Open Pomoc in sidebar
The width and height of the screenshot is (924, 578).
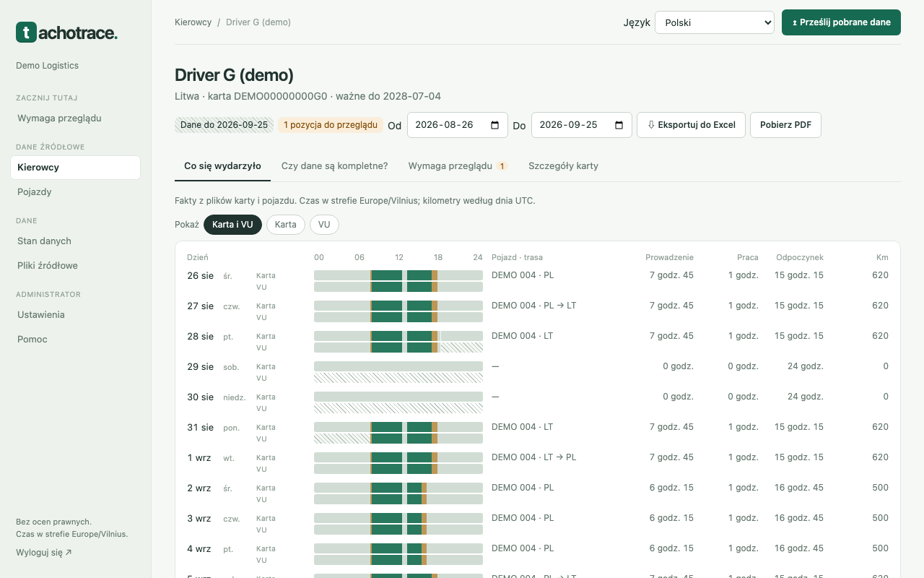(75, 339)
